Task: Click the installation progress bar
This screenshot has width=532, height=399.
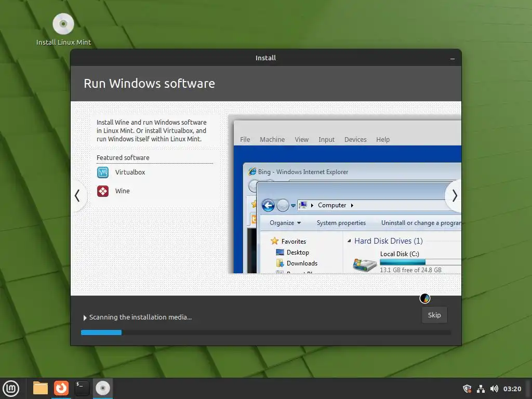Action: pyautogui.click(x=266, y=332)
